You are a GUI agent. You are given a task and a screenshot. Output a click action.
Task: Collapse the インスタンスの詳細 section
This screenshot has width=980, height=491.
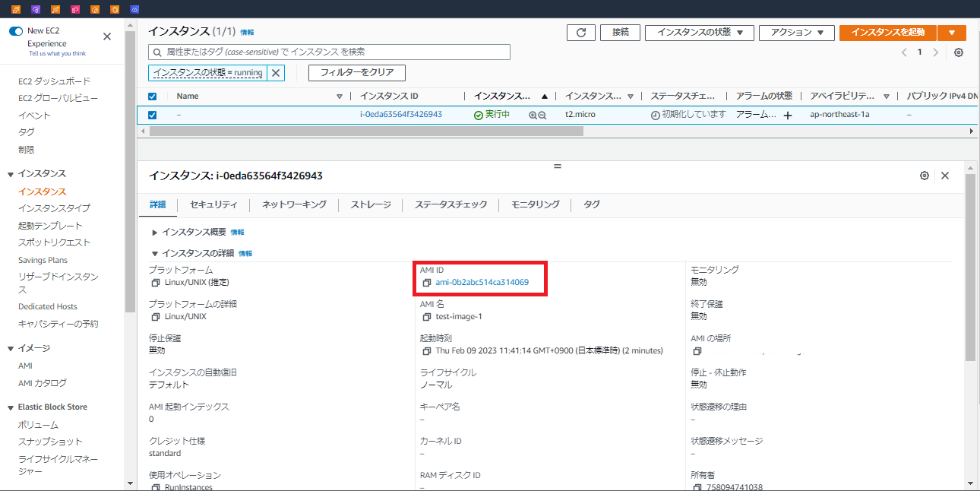[153, 253]
